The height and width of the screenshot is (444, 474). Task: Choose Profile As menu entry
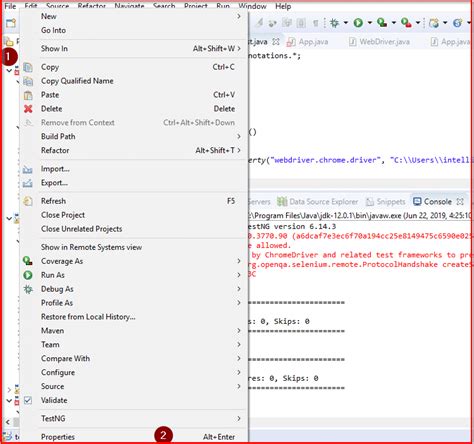(134, 303)
